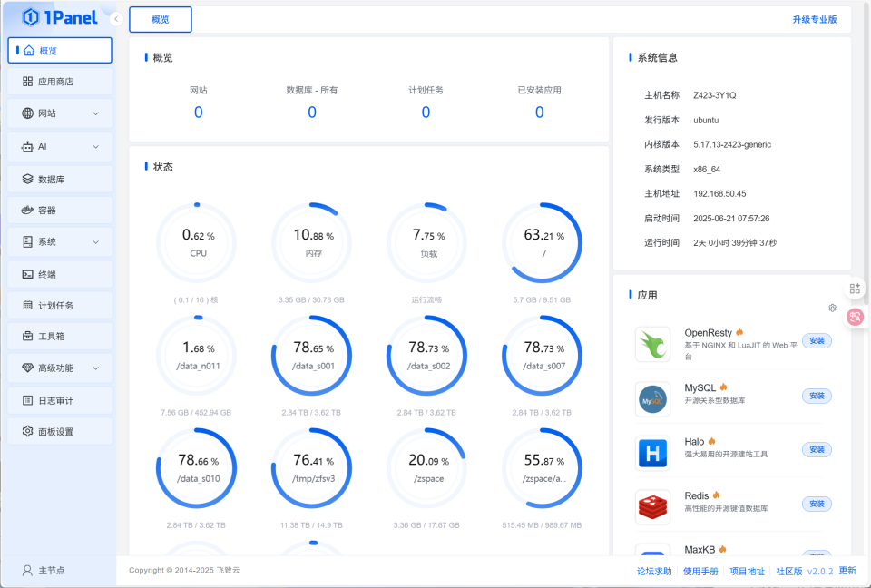Collapse the sidebar with the arrow button
871x588 pixels.
pos(116,19)
